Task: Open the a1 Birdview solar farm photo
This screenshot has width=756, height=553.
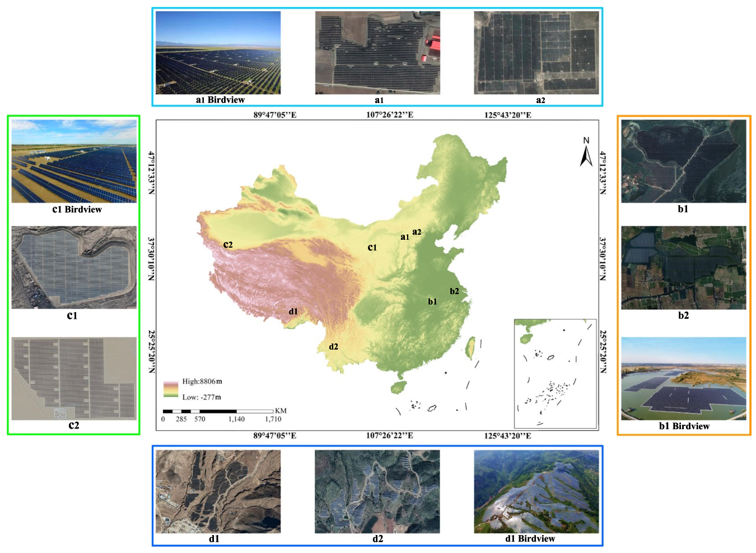Action: 218,53
